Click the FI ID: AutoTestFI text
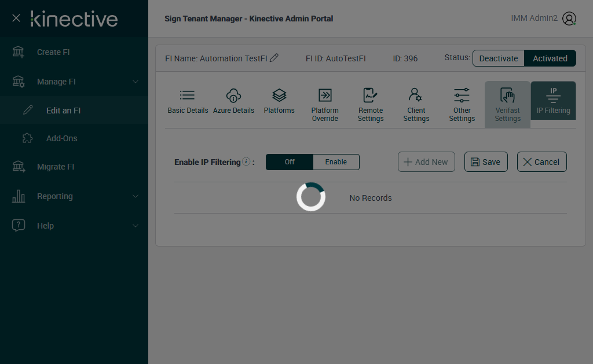Screen dimensions: 593x364 point(335,58)
